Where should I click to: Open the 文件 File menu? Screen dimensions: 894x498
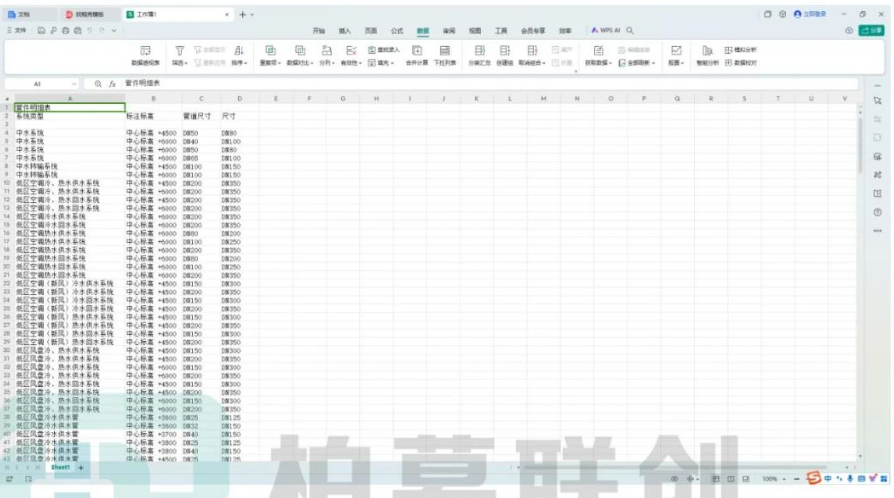pyautogui.click(x=17, y=30)
